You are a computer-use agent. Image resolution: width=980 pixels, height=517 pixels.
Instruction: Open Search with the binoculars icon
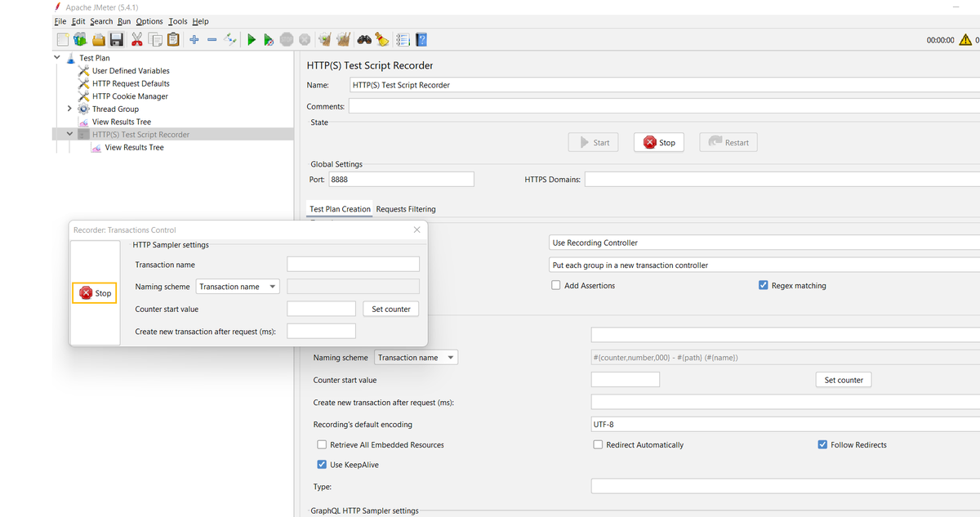tap(364, 39)
